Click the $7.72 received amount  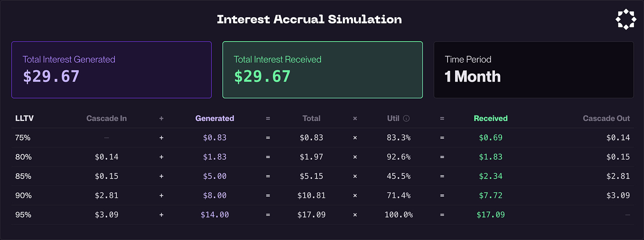[x=491, y=195]
